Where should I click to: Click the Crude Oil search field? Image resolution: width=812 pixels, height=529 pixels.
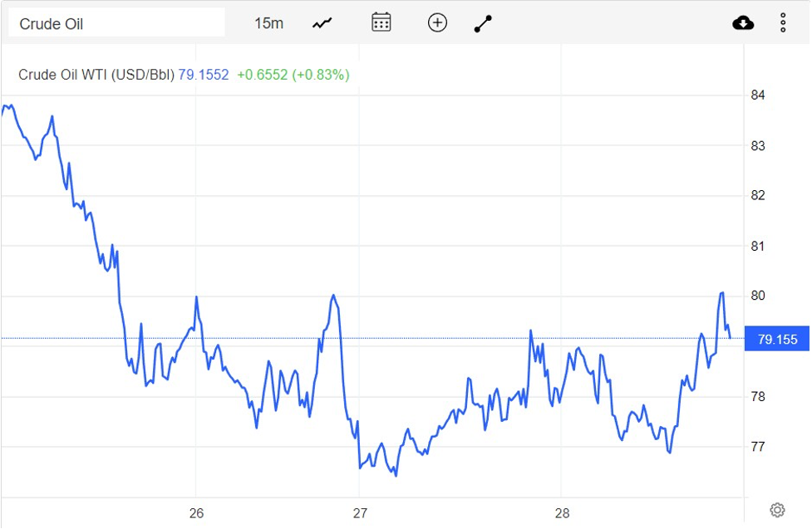[116, 23]
